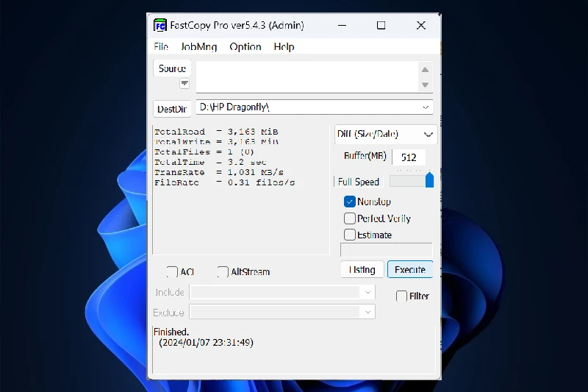
Task: Open the Help menu
Action: 284,47
